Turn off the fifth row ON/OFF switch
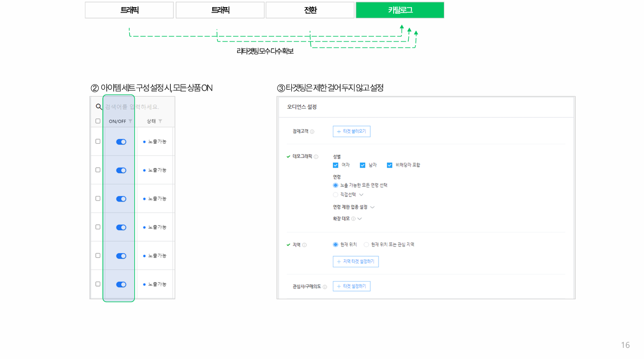The image size is (644, 359). 121,256
